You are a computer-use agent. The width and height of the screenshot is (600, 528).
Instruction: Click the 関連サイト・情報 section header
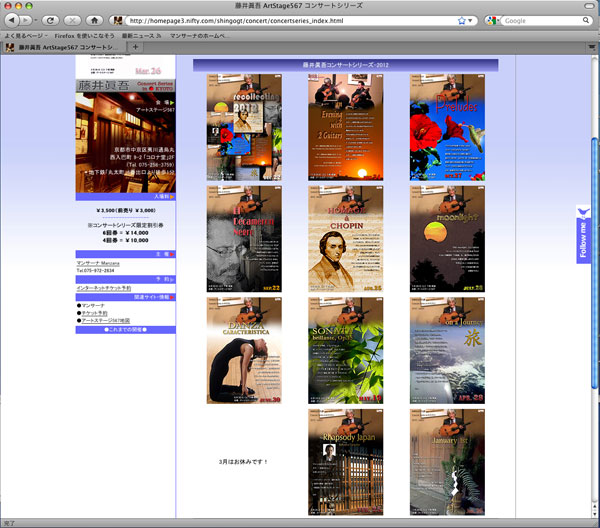click(126, 297)
